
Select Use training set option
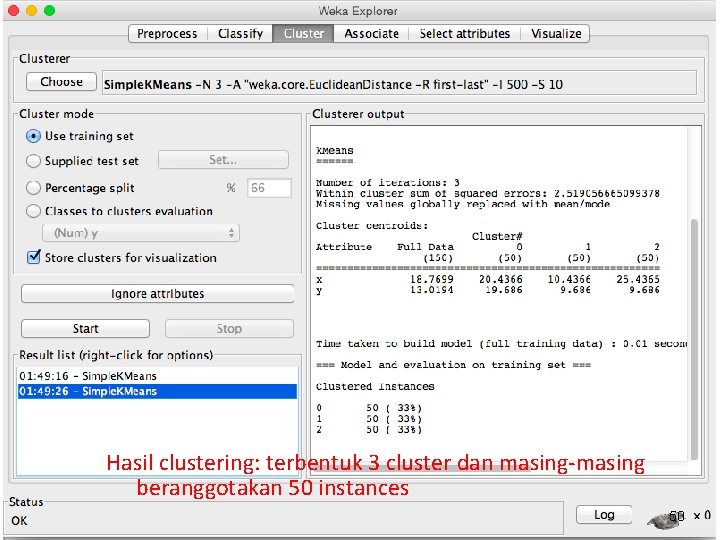(x=80, y=136)
